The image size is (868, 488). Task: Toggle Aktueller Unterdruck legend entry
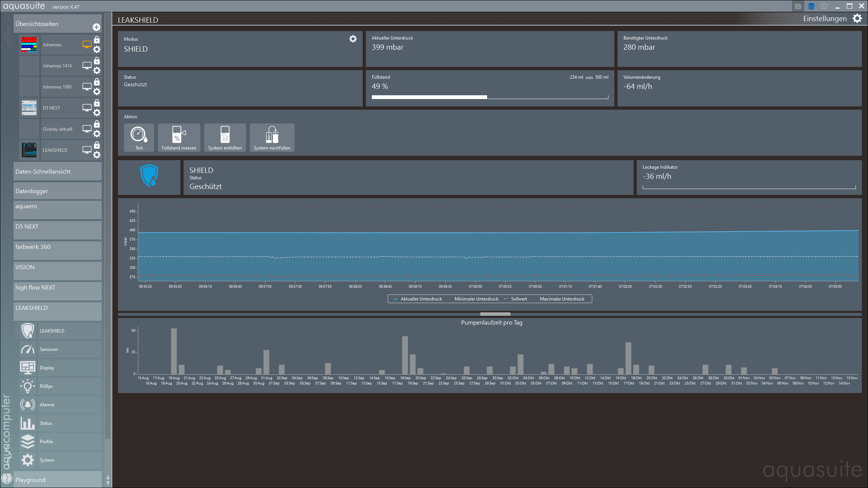click(x=417, y=299)
